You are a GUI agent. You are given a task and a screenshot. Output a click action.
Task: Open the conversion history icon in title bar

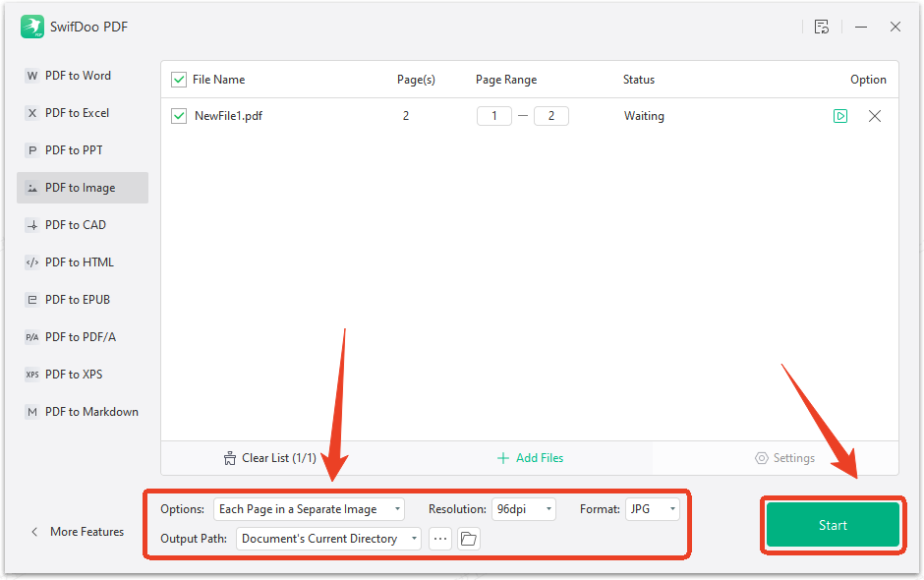click(822, 27)
